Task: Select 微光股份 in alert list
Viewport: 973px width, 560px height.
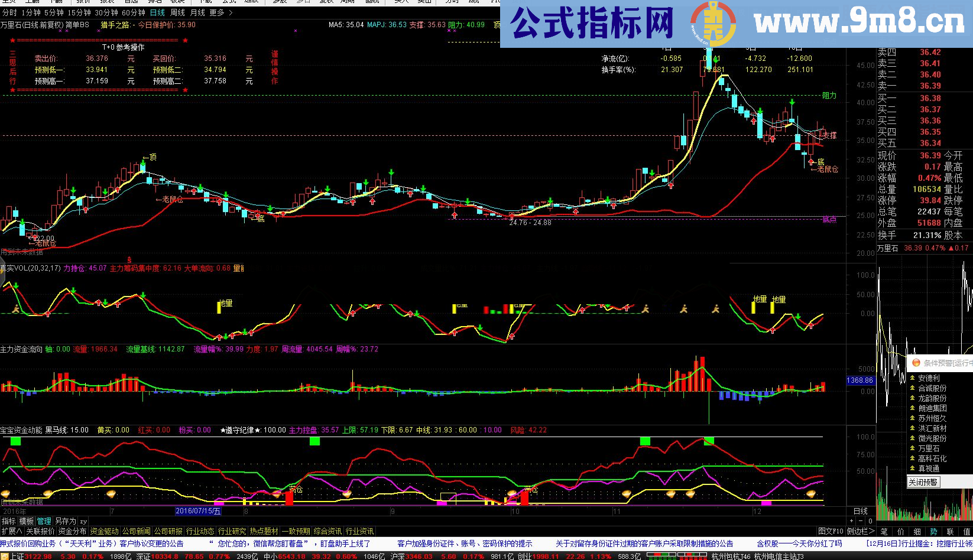Action: (932, 438)
